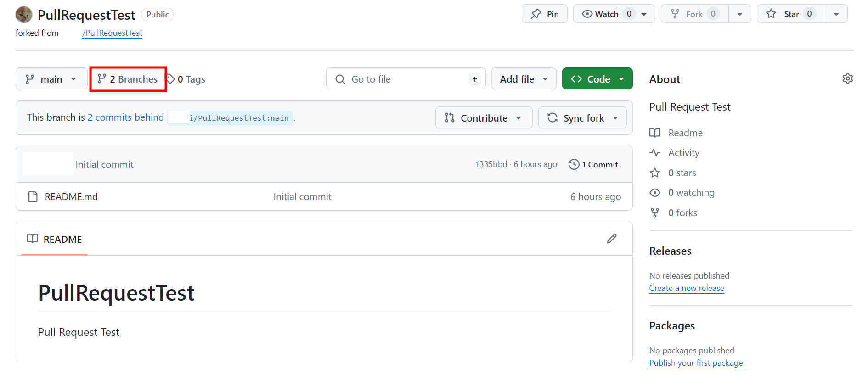Click the README.md file icon

[x=33, y=196]
